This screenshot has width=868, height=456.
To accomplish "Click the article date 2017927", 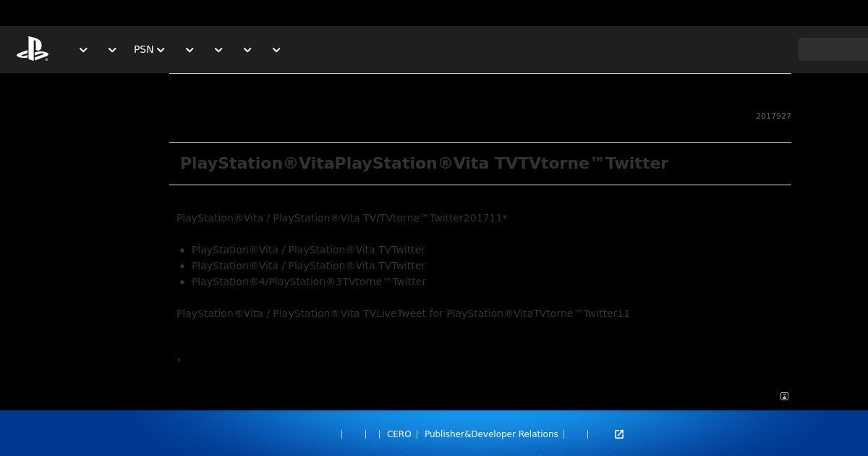I will (x=773, y=116).
